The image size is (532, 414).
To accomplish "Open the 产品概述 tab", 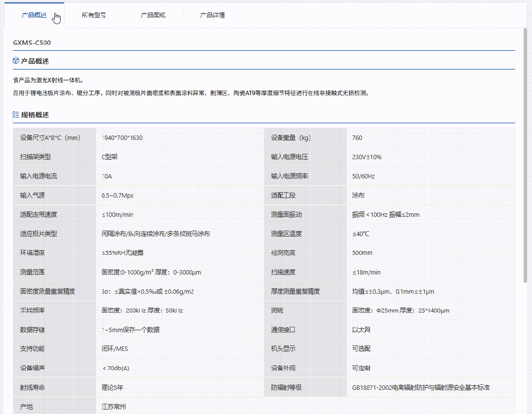I will 34,15.
